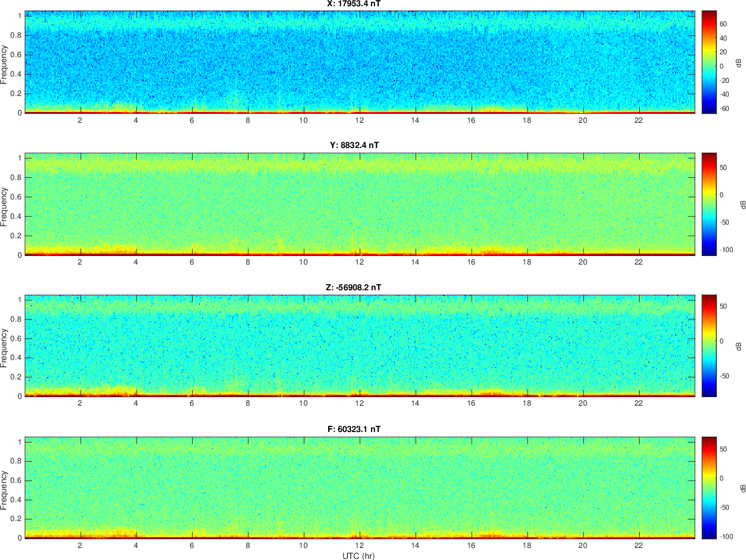
Task: Click hour tick 12 under the Z panel
Action: 359,403
